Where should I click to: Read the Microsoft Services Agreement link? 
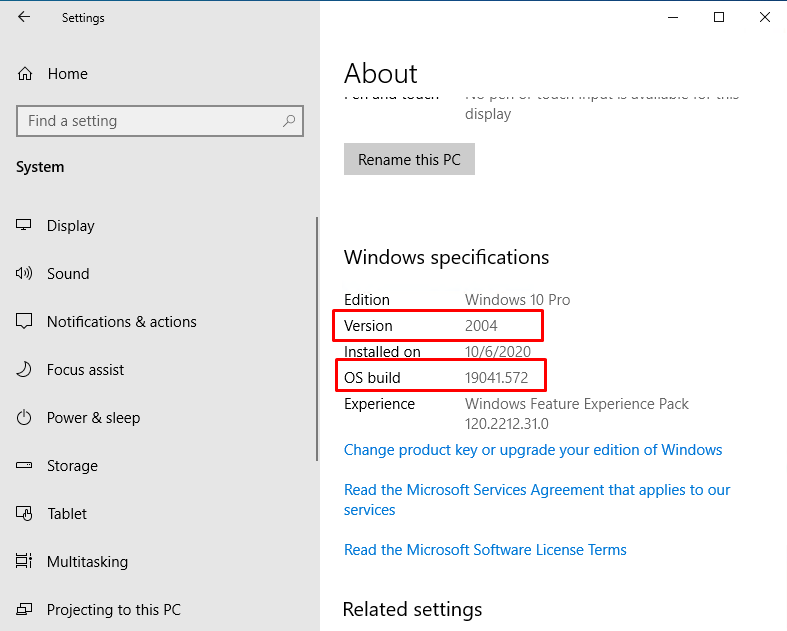[537, 499]
